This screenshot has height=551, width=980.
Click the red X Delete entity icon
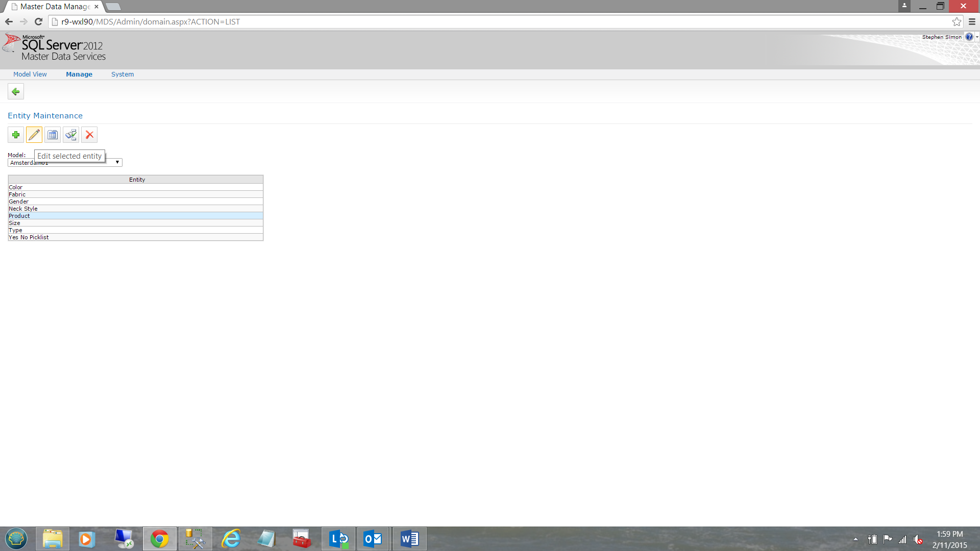point(89,135)
